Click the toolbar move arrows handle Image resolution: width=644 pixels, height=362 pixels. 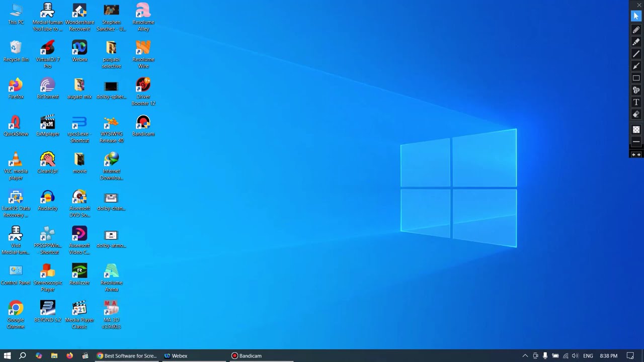[x=636, y=155]
